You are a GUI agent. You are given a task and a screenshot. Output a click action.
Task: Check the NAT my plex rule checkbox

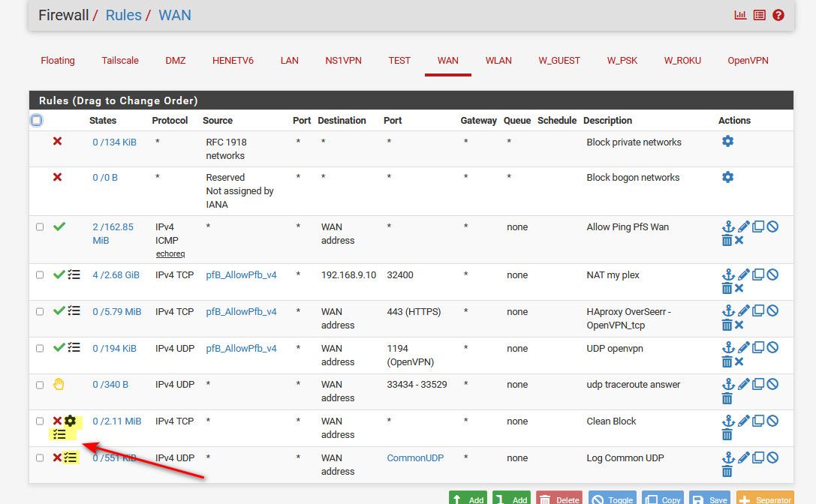[x=40, y=274]
